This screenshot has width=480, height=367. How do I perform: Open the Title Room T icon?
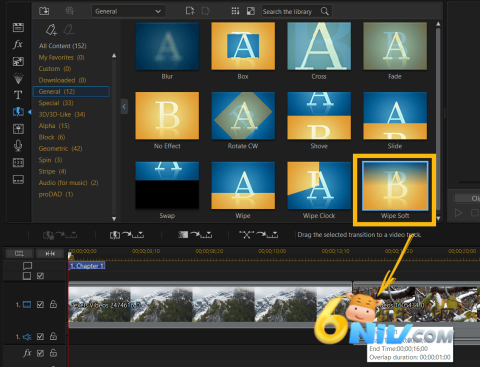pos(18,95)
